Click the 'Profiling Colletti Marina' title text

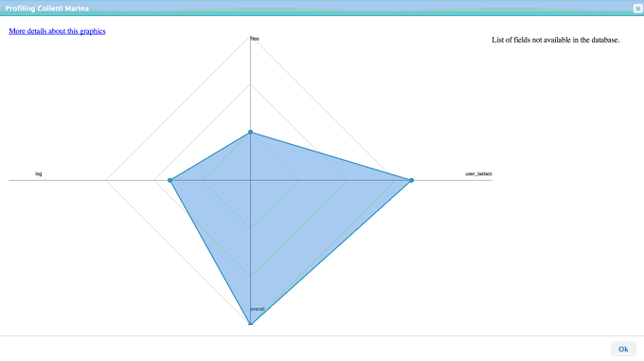click(x=46, y=9)
